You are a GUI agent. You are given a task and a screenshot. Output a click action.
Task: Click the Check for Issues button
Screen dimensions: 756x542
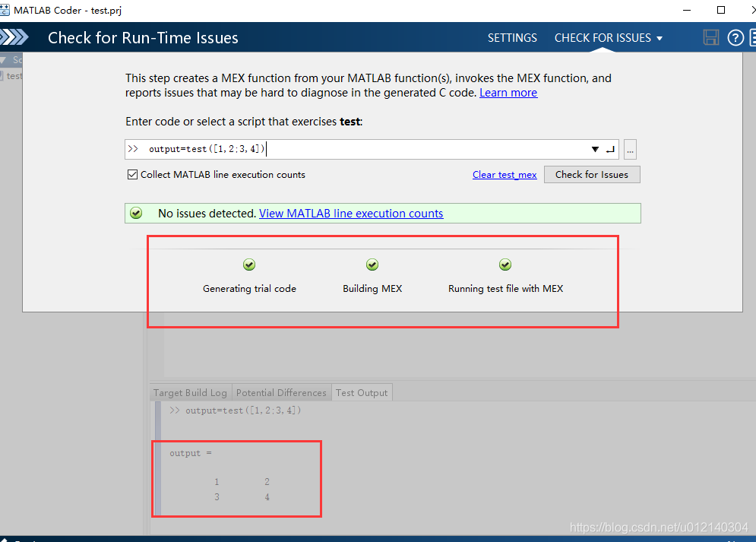(592, 175)
